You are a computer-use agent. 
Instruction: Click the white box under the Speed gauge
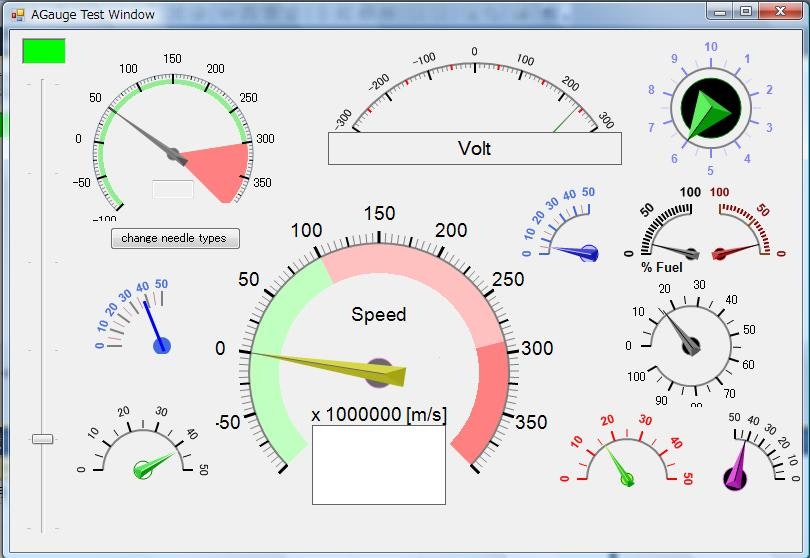pyautogui.click(x=379, y=464)
